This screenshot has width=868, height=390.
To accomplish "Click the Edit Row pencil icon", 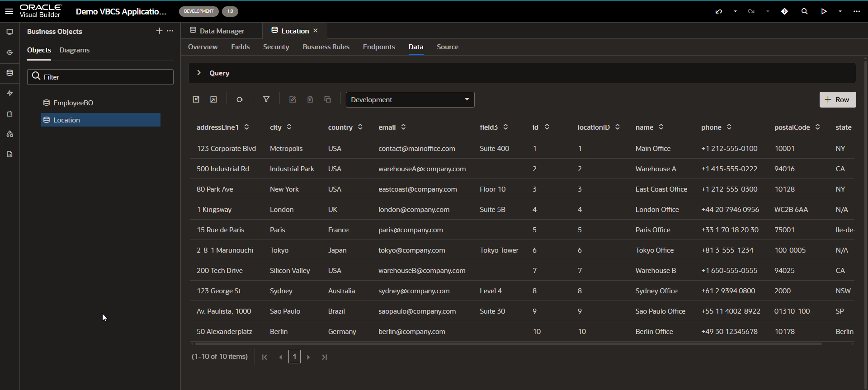I will (292, 99).
